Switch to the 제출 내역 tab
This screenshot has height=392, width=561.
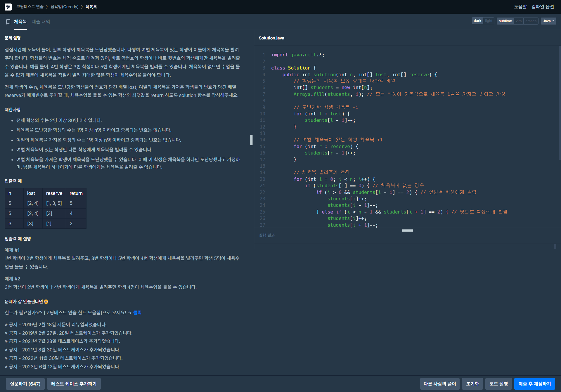pos(41,22)
